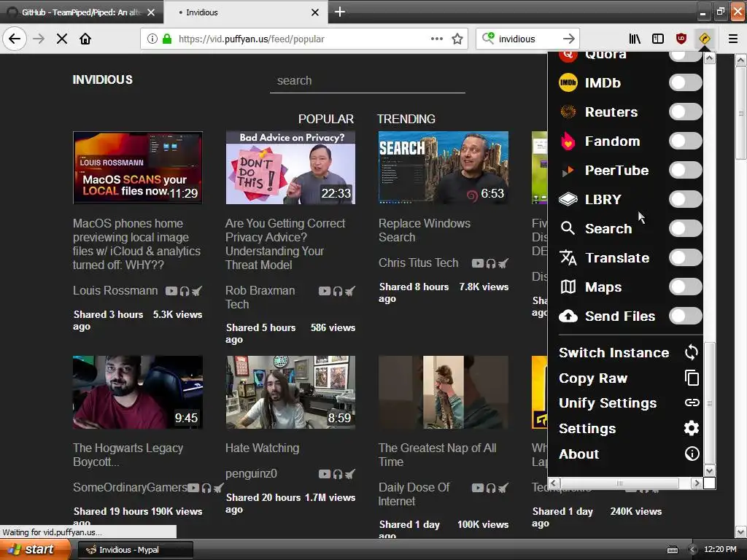Enable the PeerTube redirect switch

click(685, 170)
